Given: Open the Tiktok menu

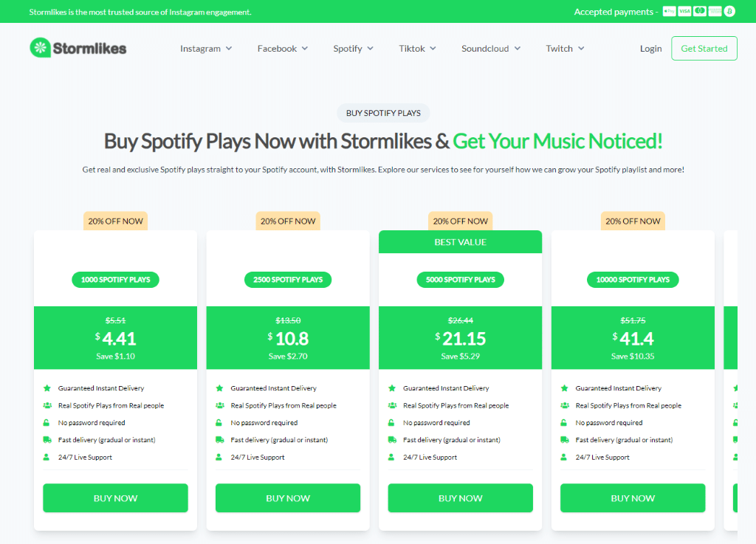Looking at the screenshot, I should click(x=417, y=48).
